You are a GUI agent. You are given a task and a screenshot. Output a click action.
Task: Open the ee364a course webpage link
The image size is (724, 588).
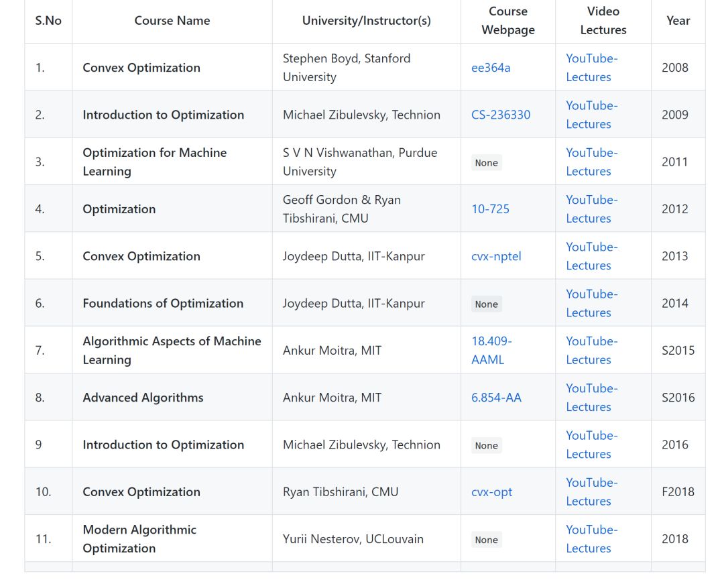(490, 68)
